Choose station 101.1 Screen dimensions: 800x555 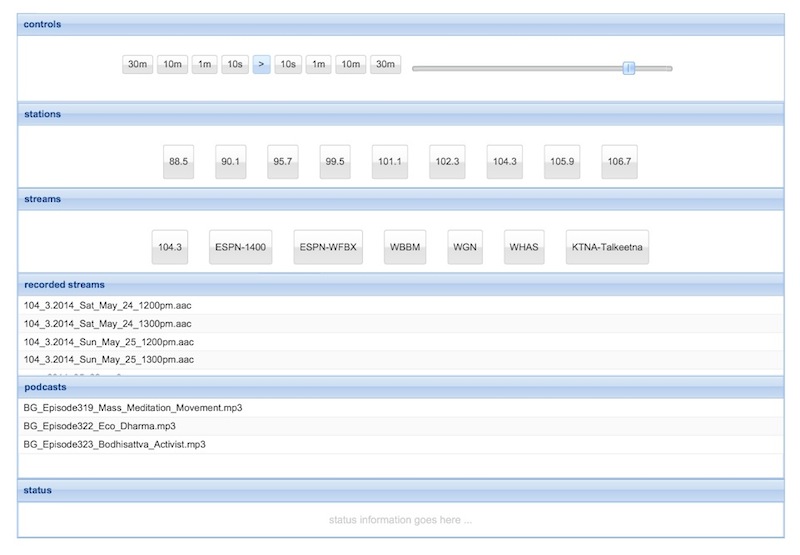click(390, 162)
